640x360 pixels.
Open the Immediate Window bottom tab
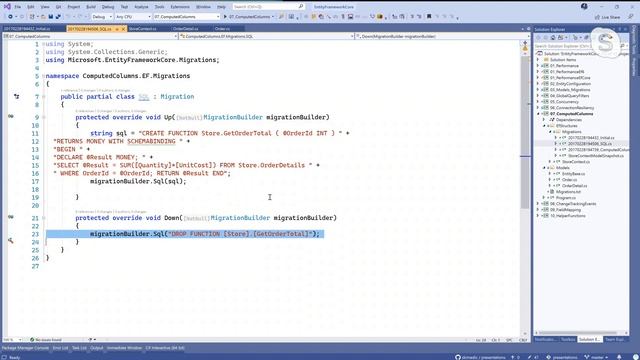click(124, 348)
